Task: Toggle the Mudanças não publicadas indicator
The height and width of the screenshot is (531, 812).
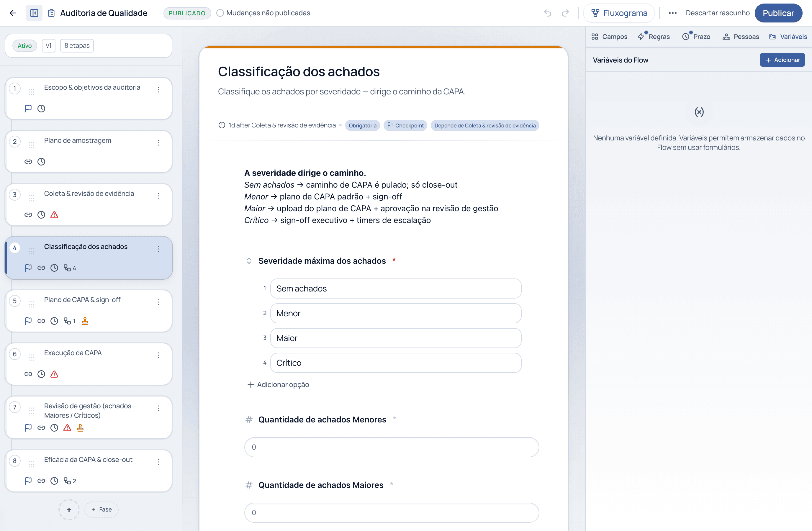Action: point(220,13)
